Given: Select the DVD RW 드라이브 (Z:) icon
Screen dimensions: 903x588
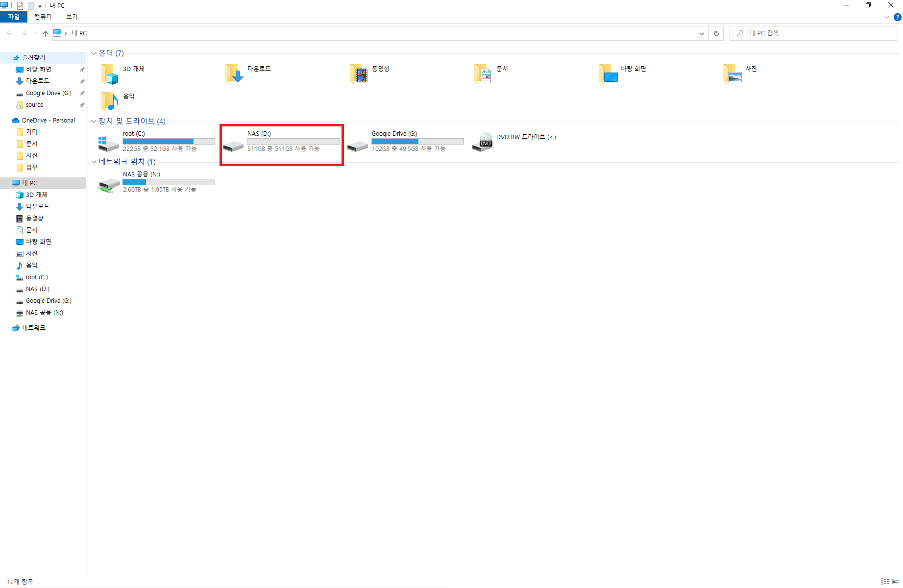Looking at the screenshot, I should (482, 142).
